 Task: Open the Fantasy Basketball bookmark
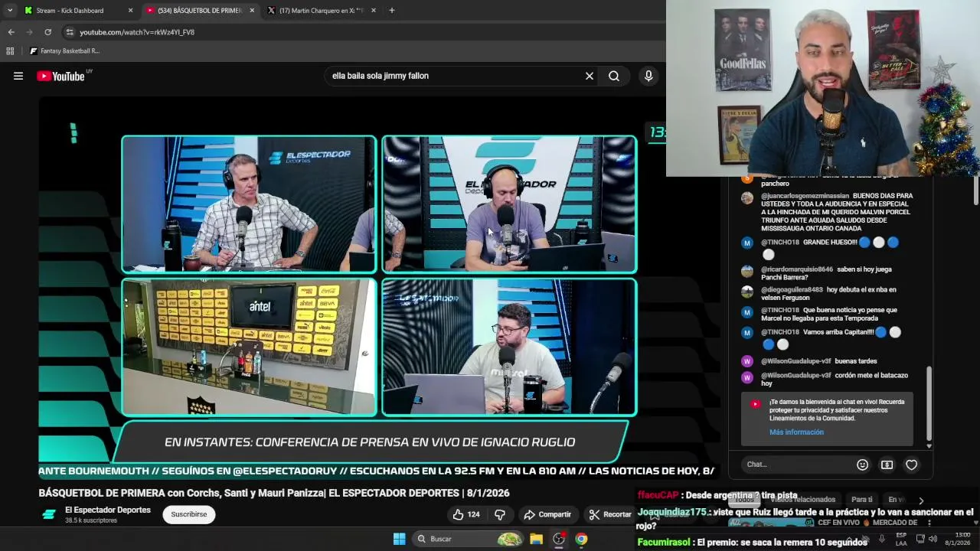pyautogui.click(x=64, y=51)
